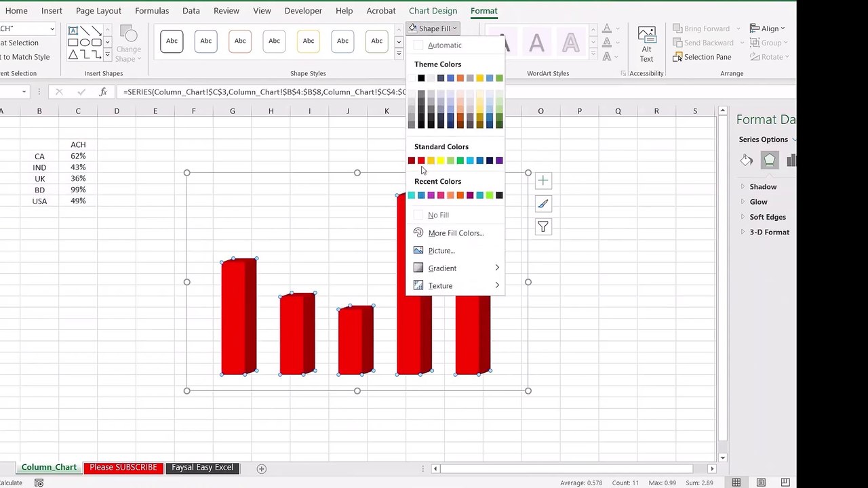Pick Orange theme color swatch

[460, 79]
